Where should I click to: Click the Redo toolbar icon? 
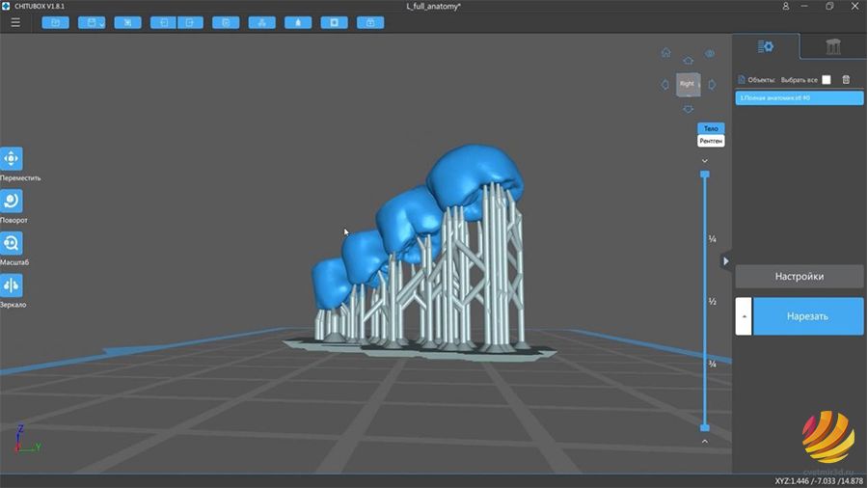[x=190, y=23]
